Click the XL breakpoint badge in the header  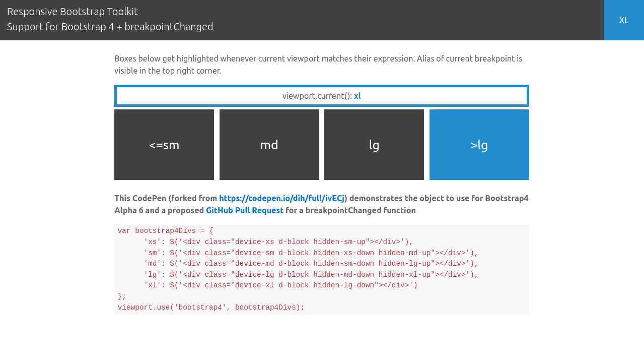tap(623, 20)
